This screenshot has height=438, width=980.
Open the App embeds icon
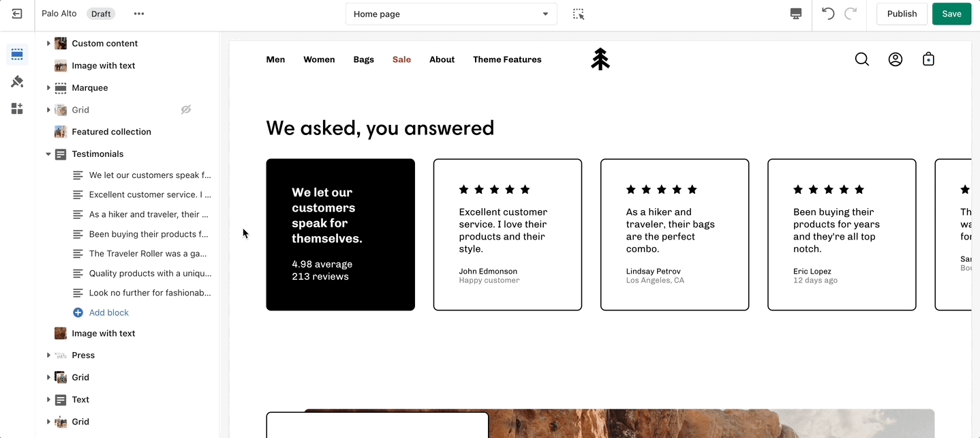[17, 108]
